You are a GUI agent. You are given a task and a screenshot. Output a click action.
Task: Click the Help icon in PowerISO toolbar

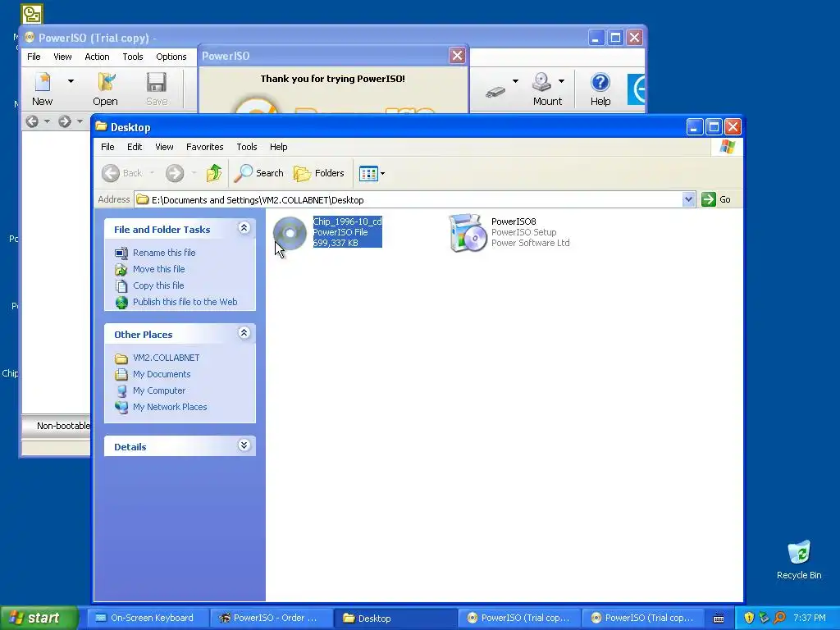tap(600, 89)
